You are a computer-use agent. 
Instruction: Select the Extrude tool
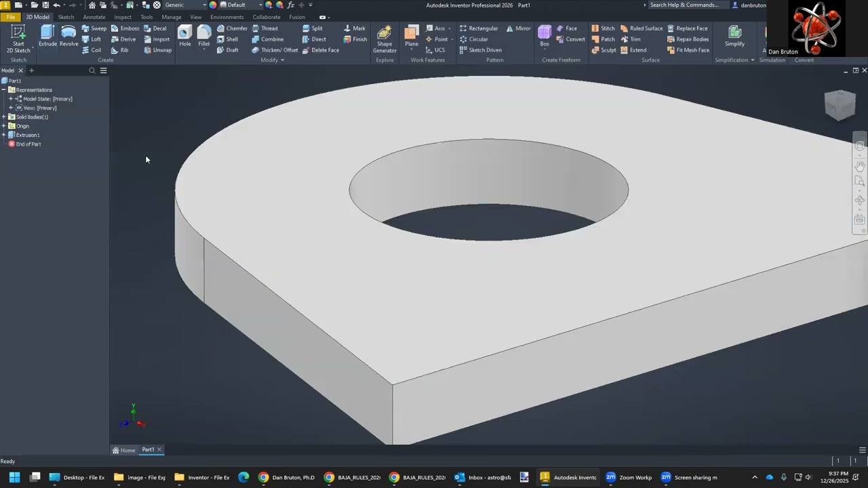tap(47, 37)
